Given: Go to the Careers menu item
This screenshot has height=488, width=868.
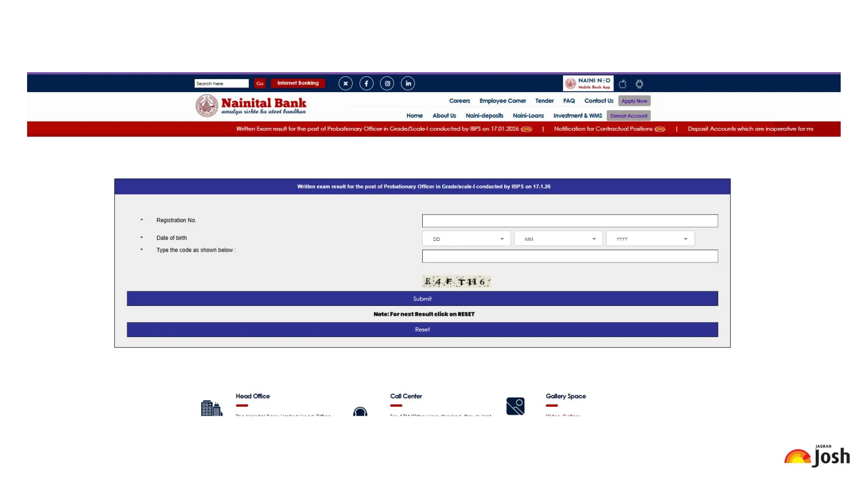Looking at the screenshot, I should coord(459,101).
